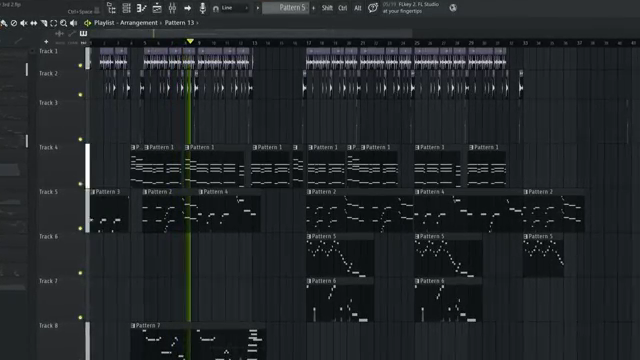Viewport: 640px width, 360px height.
Task: Select the Slip playlist tool
Action: pos(34,23)
